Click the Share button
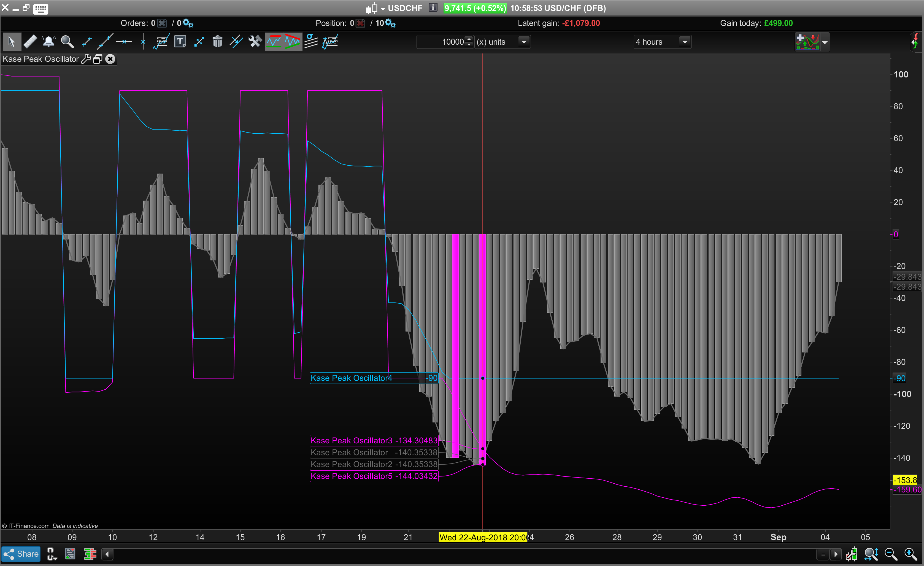924x566 pixels. click(x=21, y=554)
